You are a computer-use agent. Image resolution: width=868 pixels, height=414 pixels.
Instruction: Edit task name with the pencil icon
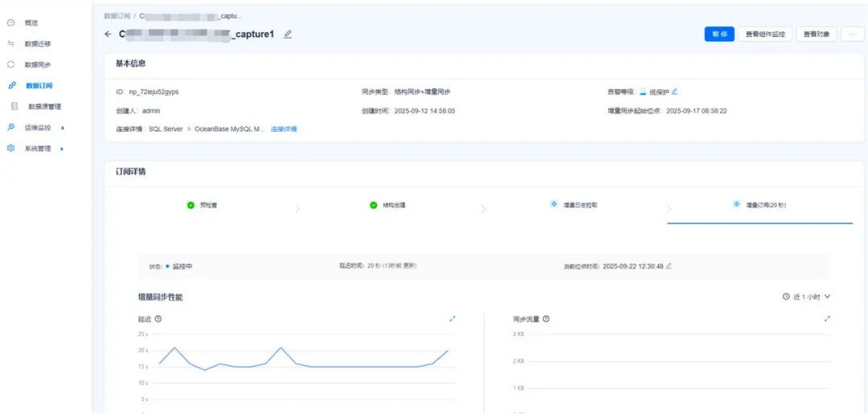coord(288,35)
